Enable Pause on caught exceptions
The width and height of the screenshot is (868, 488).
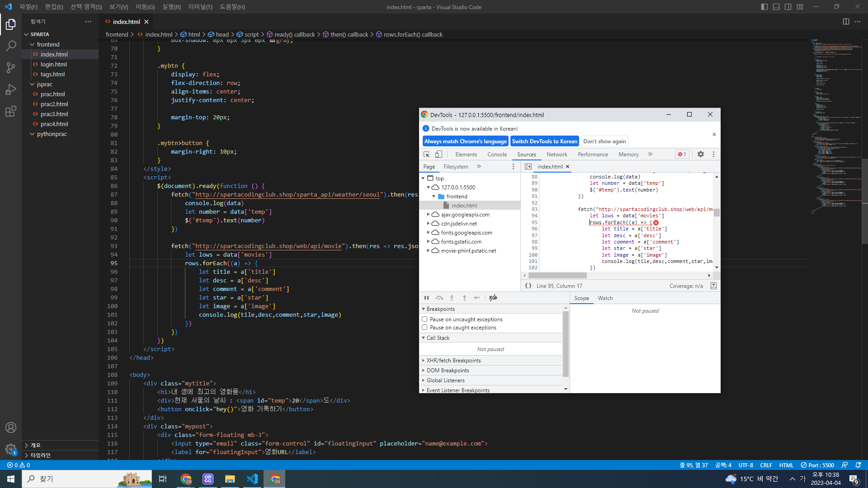425,327
